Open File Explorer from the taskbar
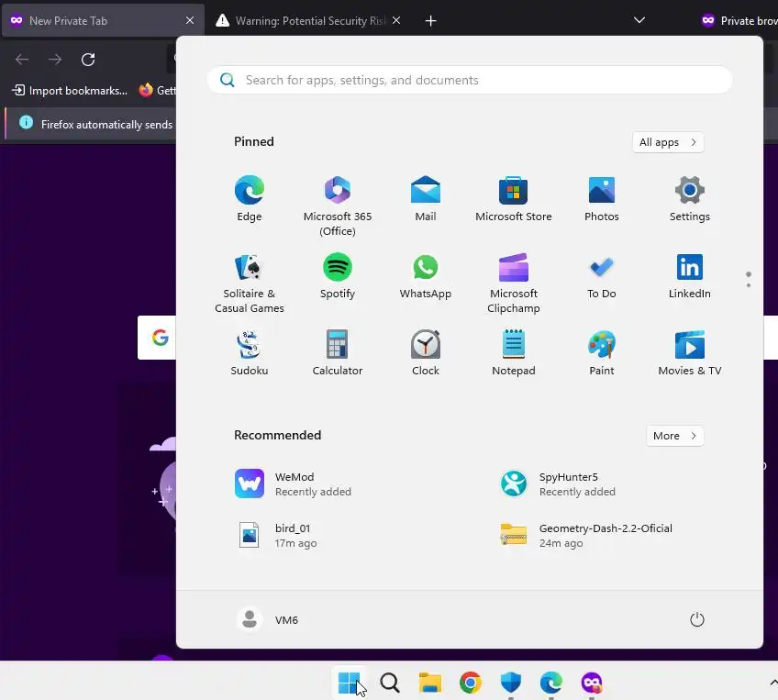The height and width of the screenshot is (700, 778). click(x=429, y=683)
